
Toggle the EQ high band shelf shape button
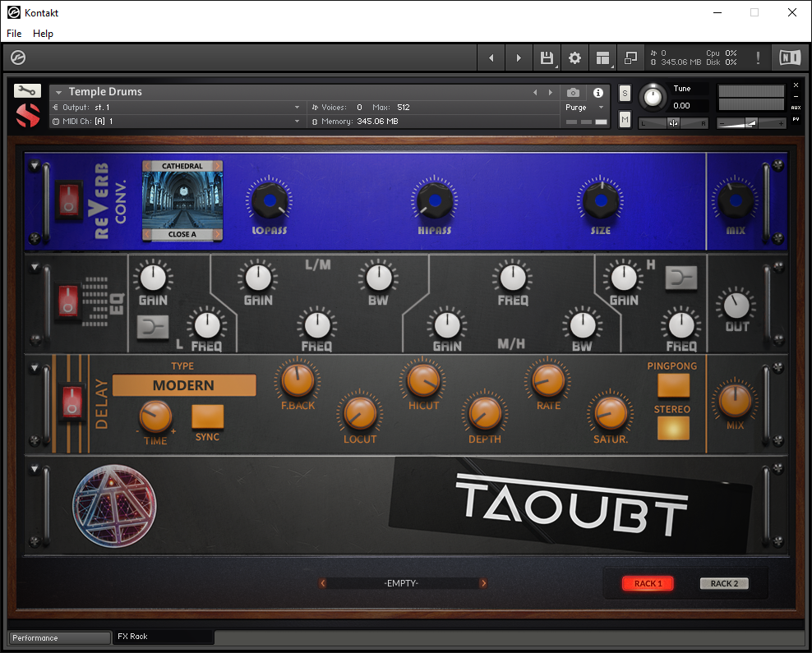(x=681, y=278)
